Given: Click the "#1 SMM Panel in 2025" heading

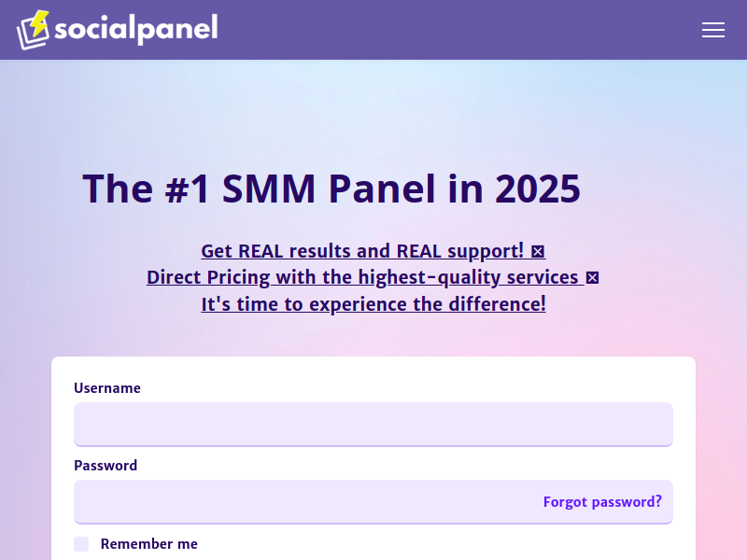Looking at the screenshot, I should (331, 189).
